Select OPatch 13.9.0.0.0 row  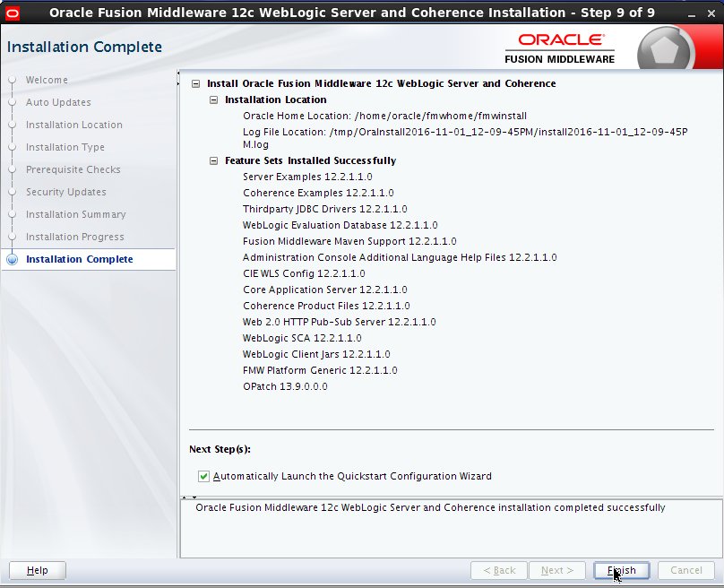click(x=285, y=387)
